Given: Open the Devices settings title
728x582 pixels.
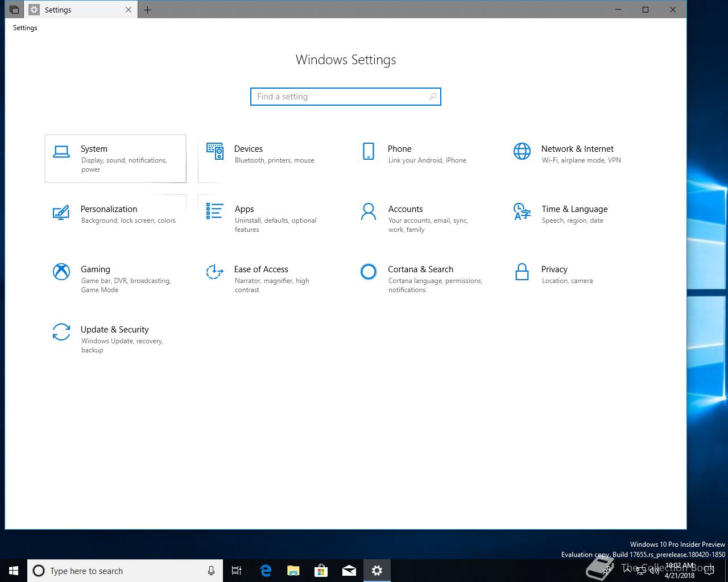Looking at the screenshot, I should tap(249, 149).
